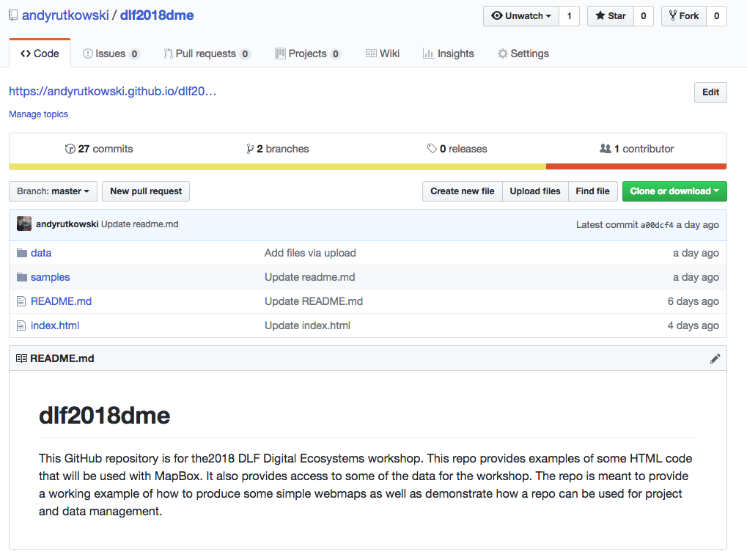Viewport: 747px width, 560px height.
Task: Click the stargazers count 0
Action: click(x=644, y=16)
